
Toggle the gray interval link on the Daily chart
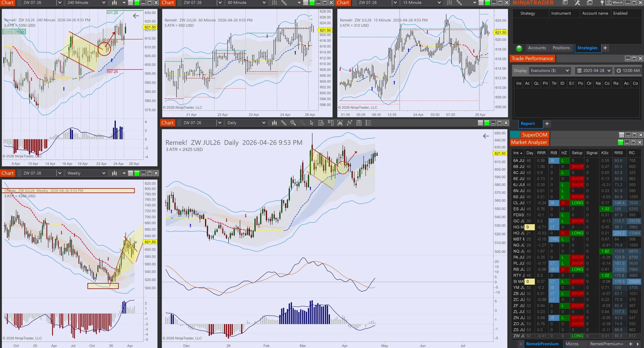pos(480,123)
